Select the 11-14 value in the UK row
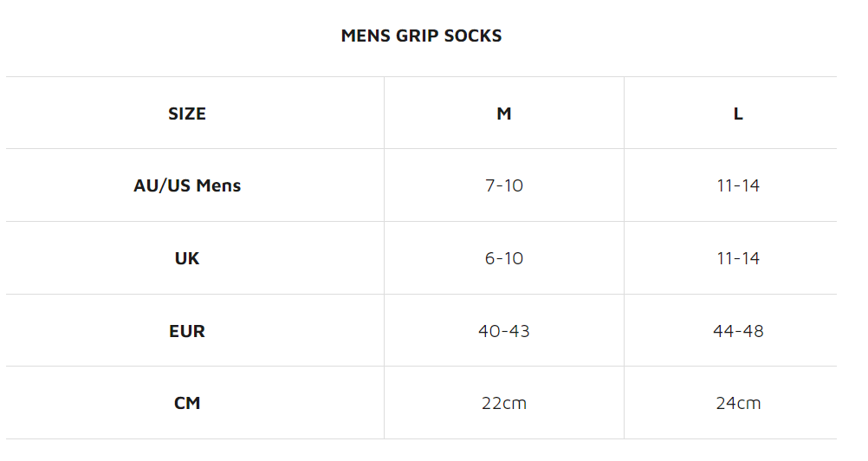 [x=738, y=258]
